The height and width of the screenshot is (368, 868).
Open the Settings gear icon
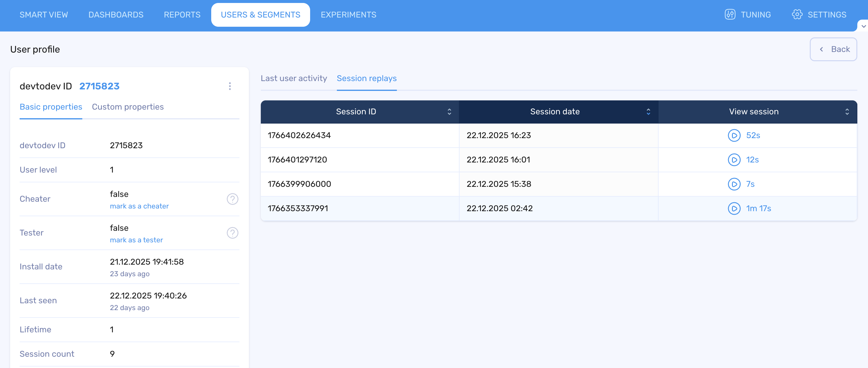point(797,15)
